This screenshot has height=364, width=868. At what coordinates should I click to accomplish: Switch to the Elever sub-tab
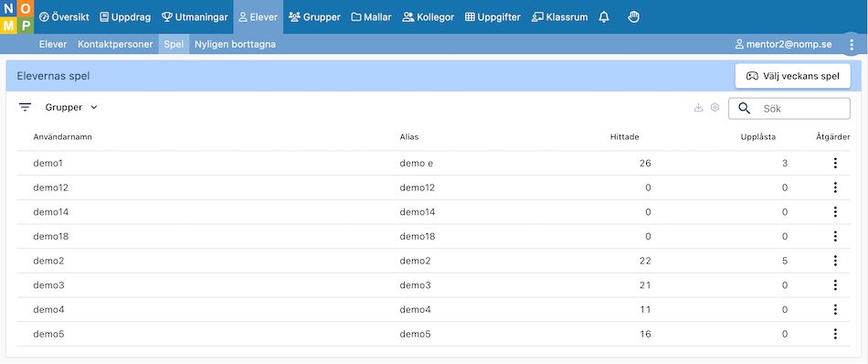53,44
